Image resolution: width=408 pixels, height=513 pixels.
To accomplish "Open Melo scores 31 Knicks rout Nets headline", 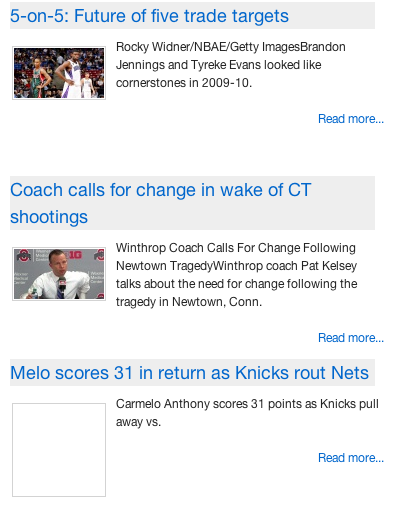I will pyautogui.click(x=189, y=373).
